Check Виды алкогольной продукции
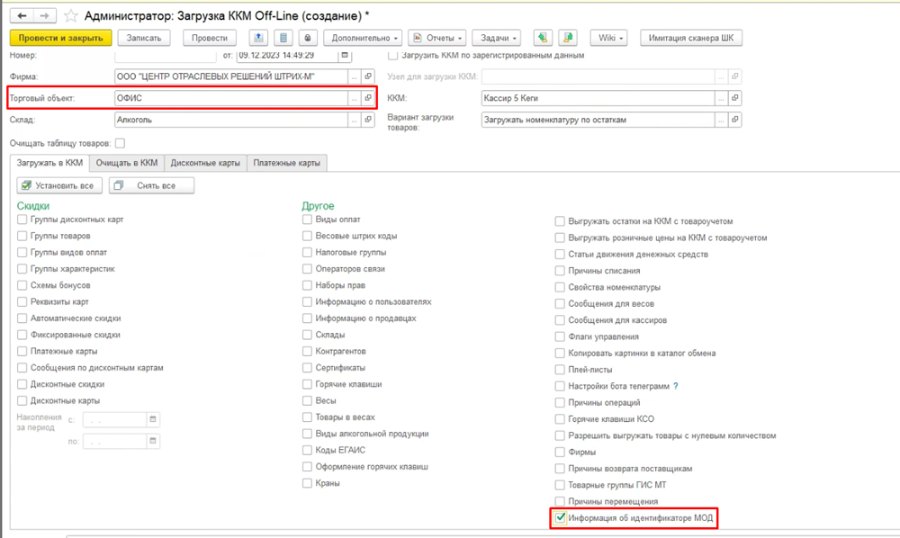Image resolution: width=900 pixels, height=538 pixels. coord(307,434)
